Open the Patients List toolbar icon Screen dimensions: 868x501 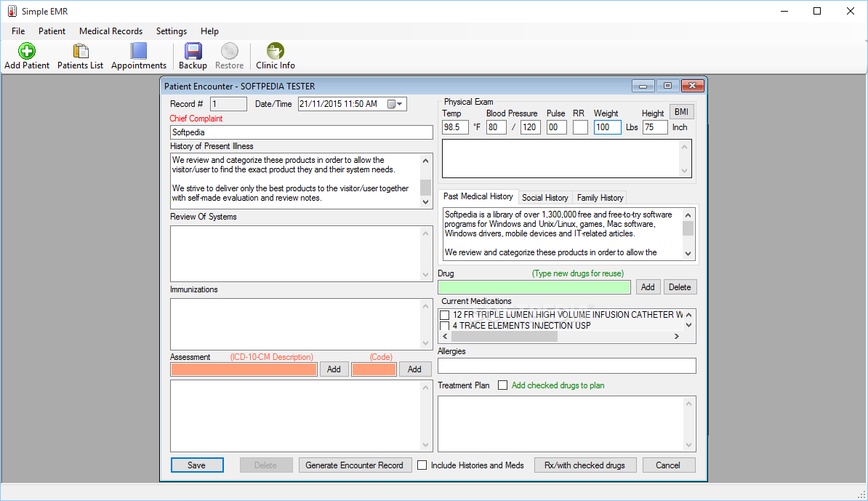[x=81, y=51]
